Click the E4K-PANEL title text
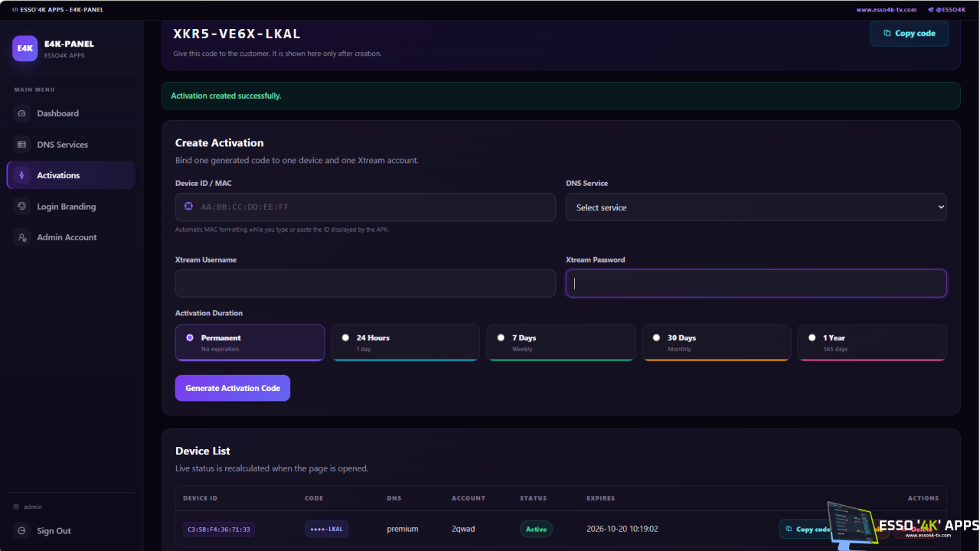 (x=69, y=44)
